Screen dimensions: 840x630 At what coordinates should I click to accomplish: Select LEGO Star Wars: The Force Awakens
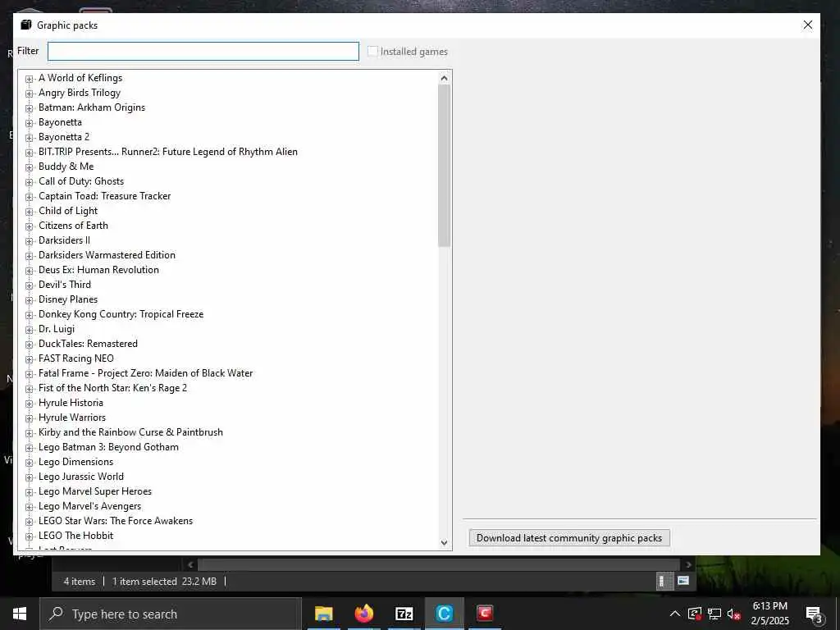116,521
